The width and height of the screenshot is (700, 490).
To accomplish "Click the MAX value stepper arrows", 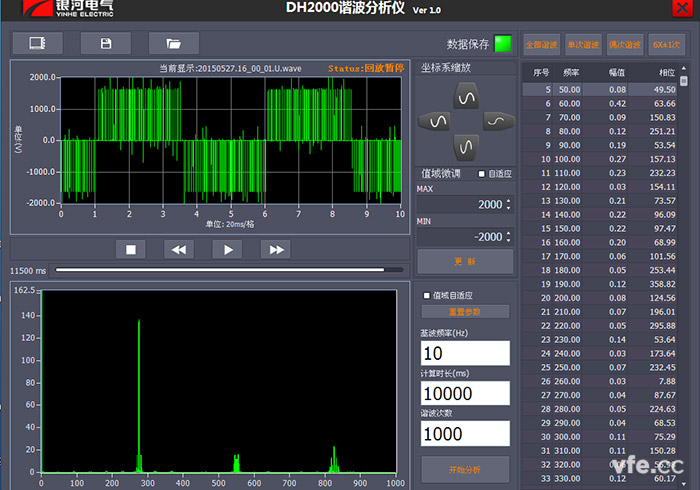I will (508, 204).
